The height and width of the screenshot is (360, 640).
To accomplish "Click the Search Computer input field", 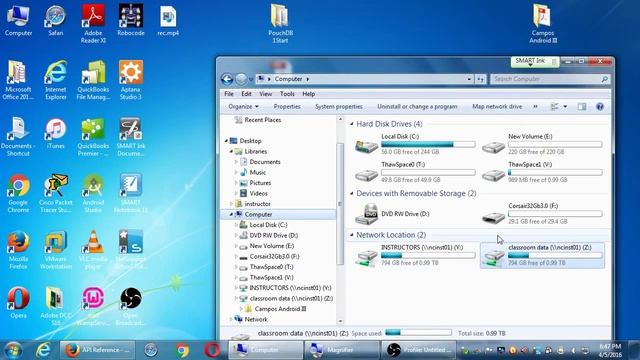I will [550, 79].
